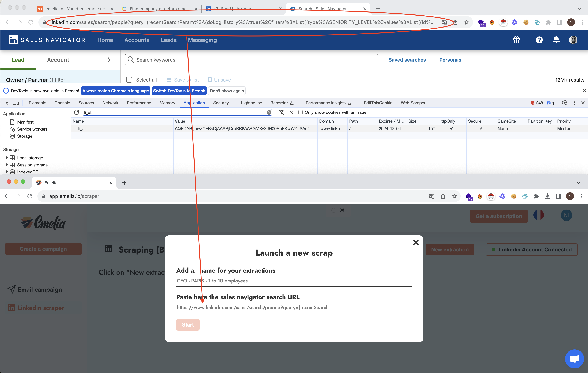Select Service workers in Application panel
Screen dimensions: 588x373
(x=32, y=129)
